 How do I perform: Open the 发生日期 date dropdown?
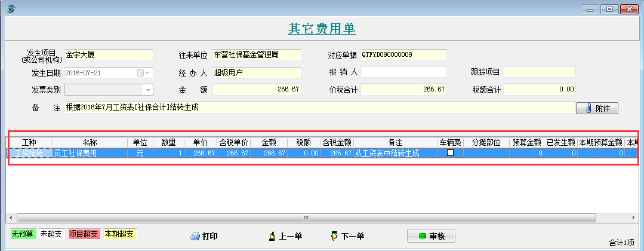pyautogui.click(x=147, y=73)
